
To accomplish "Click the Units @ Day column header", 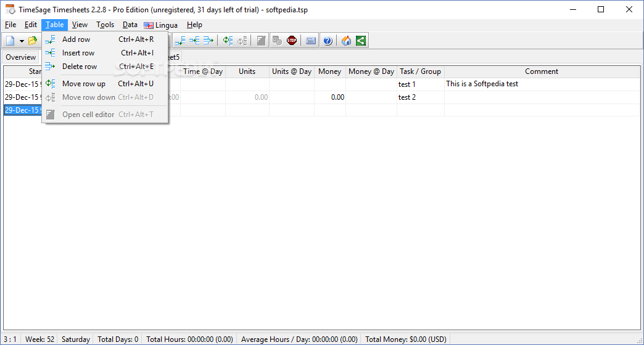I will [292, 71].
